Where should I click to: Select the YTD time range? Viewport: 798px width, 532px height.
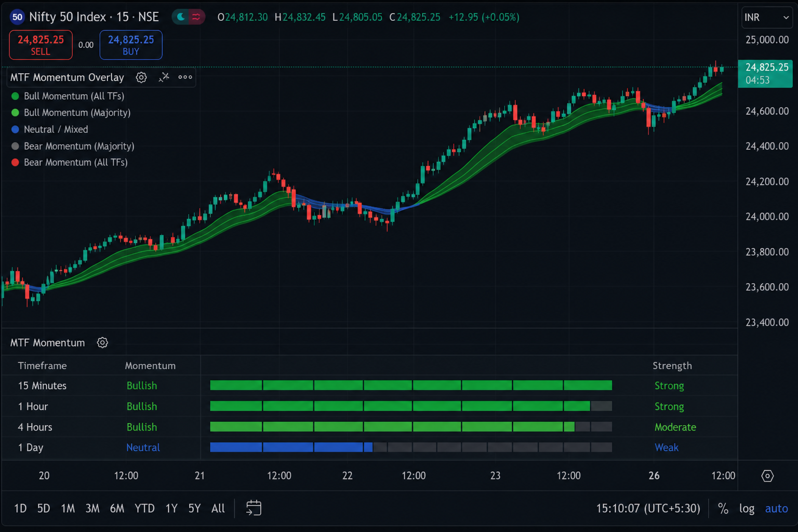coord(144,509)
